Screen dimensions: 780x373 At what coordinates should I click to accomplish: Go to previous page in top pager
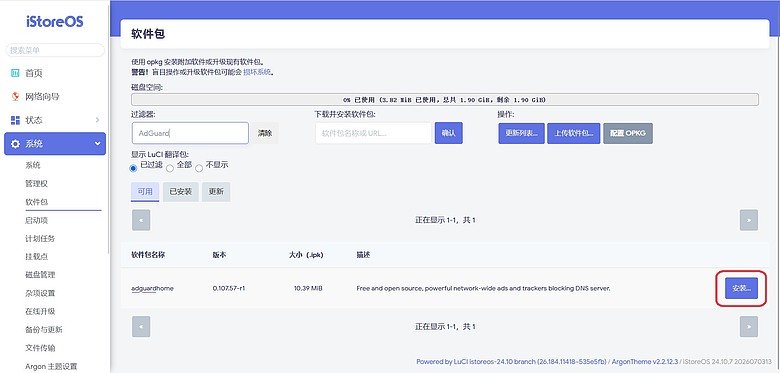141,220
